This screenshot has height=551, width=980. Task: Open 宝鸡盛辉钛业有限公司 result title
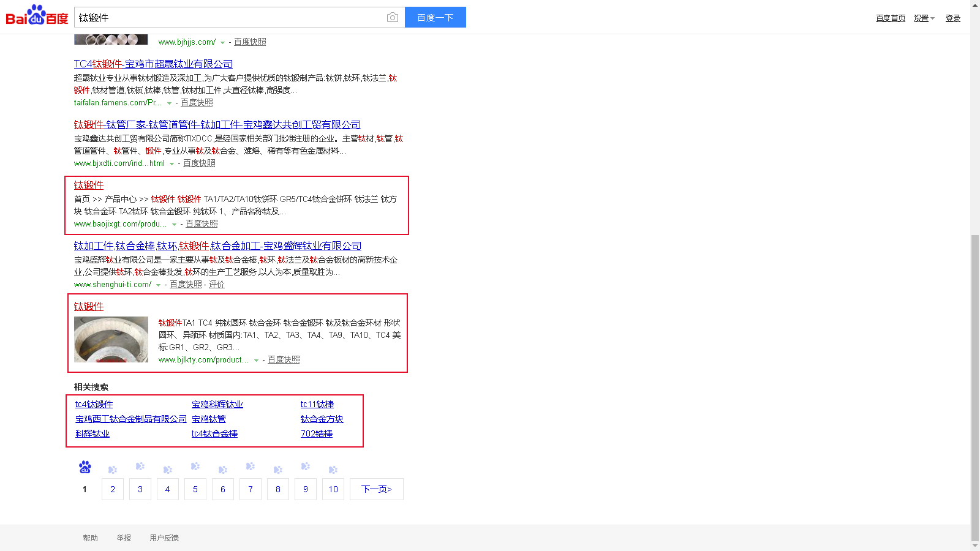(x=217, y=246)
